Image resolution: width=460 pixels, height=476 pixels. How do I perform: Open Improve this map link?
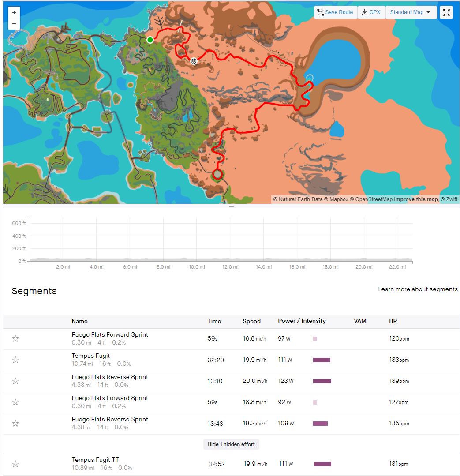click(416, 199)
